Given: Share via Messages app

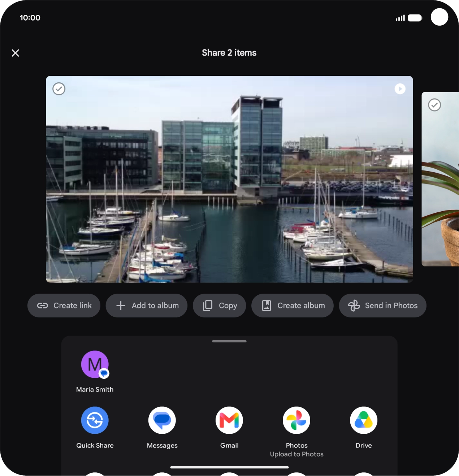Looking at the screenshot, I should (162, 420).
